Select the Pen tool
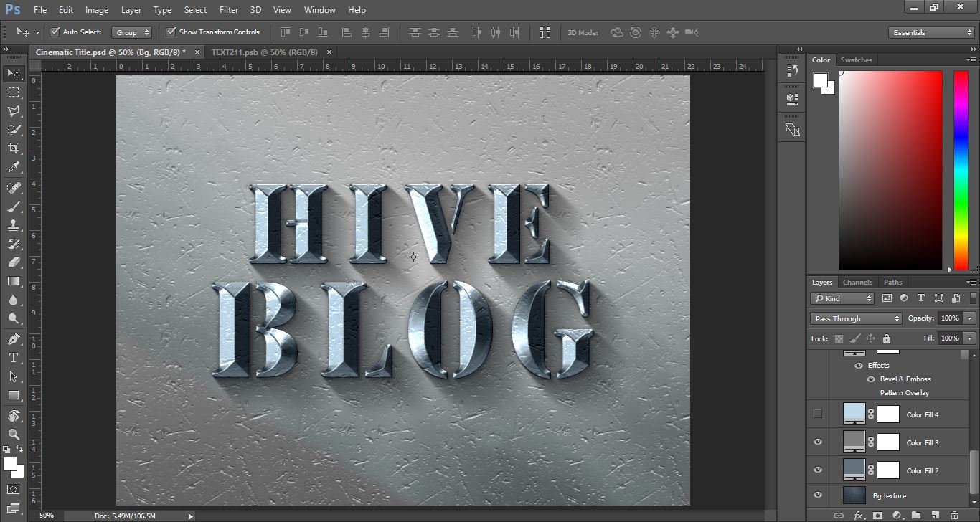980x522 pixels. [x=14, y=339]
